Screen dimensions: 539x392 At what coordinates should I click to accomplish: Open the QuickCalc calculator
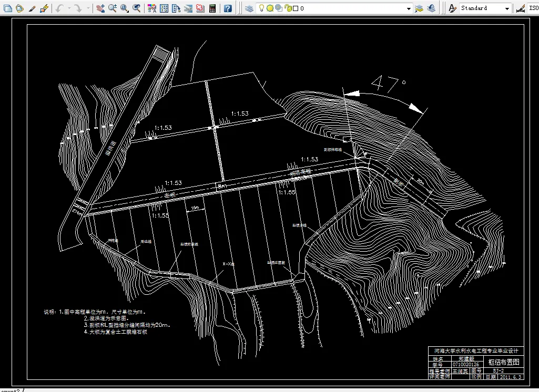coord(212,8)
